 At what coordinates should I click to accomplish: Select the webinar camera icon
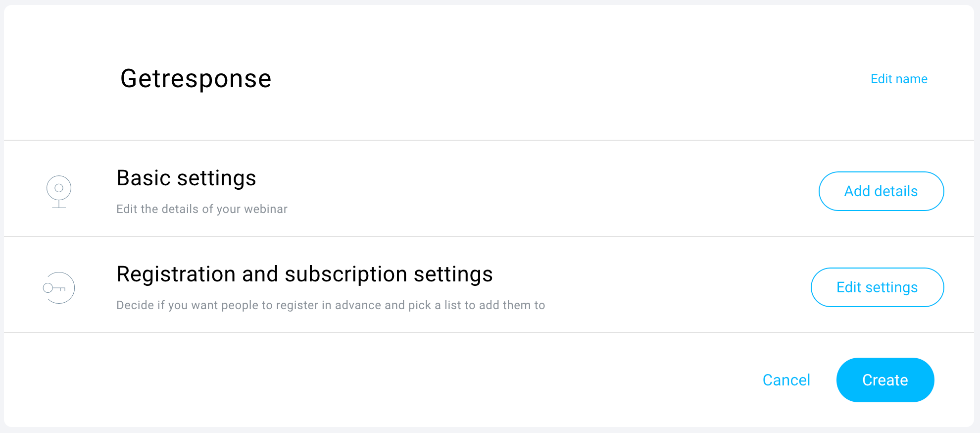click(59, 191)
